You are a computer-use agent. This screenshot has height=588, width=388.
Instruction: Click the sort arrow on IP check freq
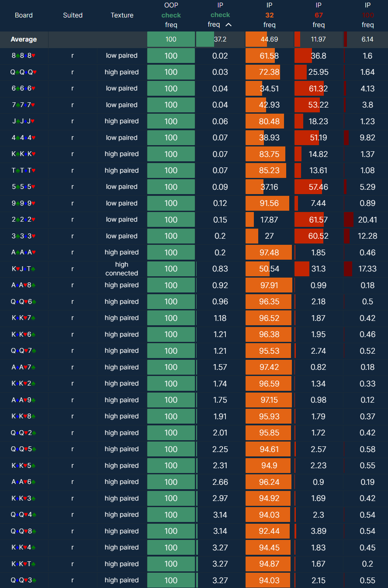click(x=228, y=25)
